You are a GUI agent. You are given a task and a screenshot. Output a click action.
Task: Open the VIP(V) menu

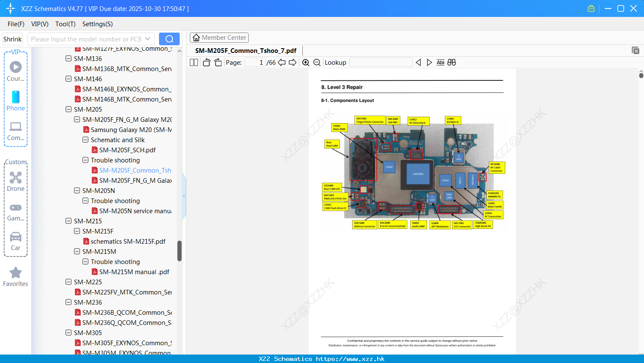[x=40, y=24]
